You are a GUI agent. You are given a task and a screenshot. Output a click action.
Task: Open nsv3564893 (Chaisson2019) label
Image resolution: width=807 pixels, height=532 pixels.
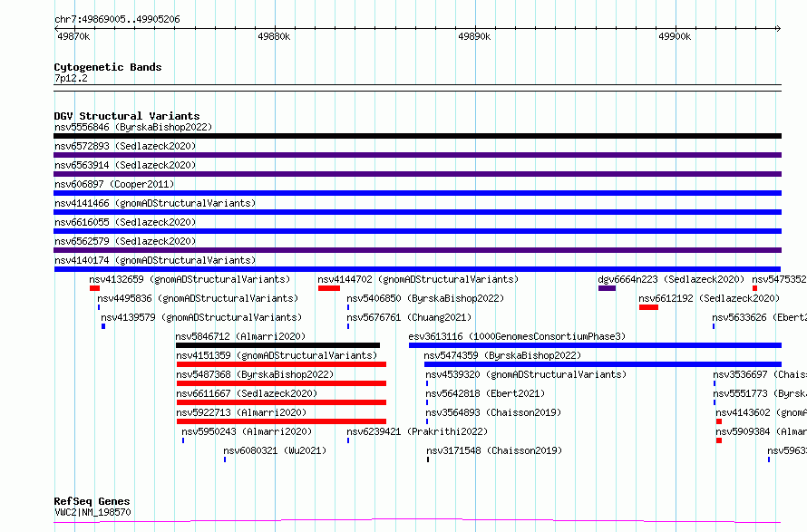[x=493, y=412]
